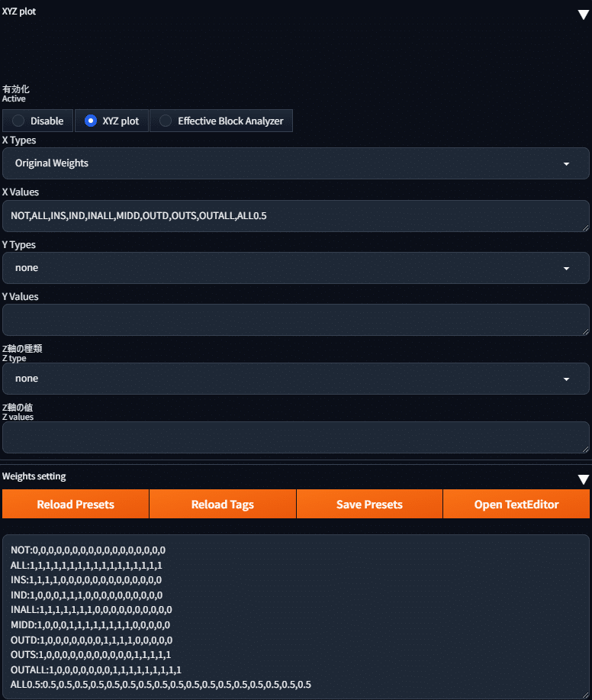The width and height of the screenshot is (592, 700).
Task: Click the NOT preset line in weights box
Action: click(88, 550)
